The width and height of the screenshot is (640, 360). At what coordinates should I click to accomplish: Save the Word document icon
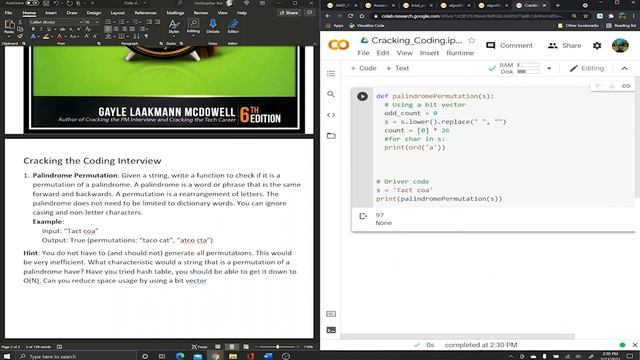click(46, 3)
